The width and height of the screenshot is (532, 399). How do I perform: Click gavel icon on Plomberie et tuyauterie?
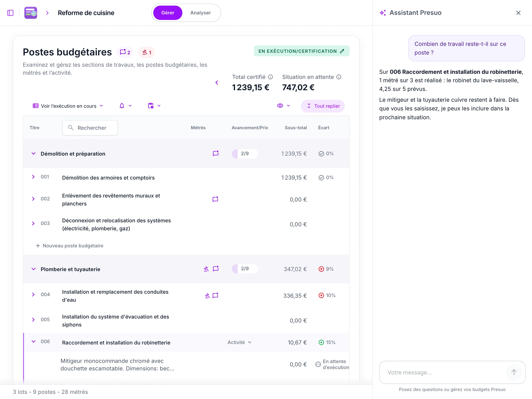point(206,269)
